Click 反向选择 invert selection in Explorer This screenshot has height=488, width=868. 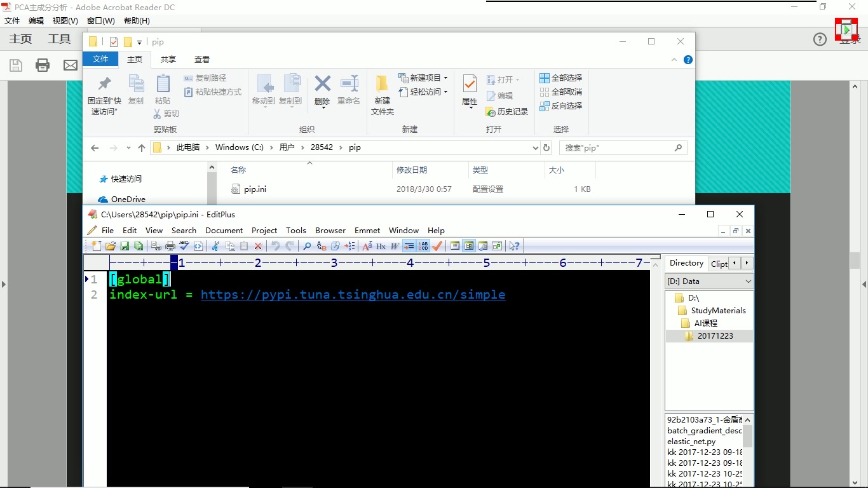coord(561,105)
